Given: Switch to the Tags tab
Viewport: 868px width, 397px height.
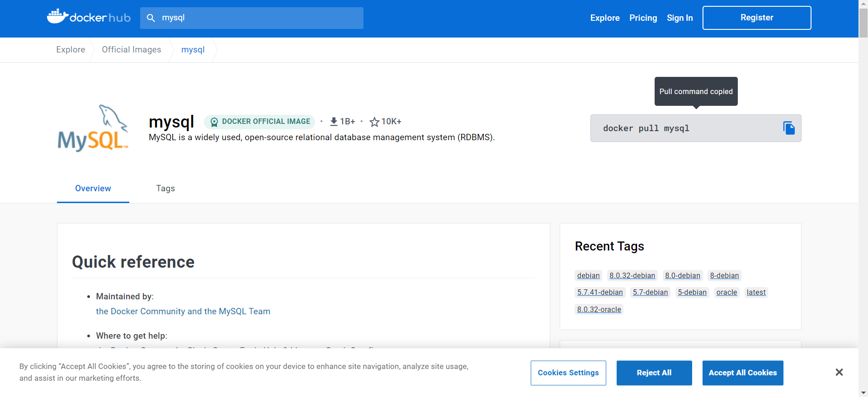Looking at the screenshot, I should pos(165,189).
